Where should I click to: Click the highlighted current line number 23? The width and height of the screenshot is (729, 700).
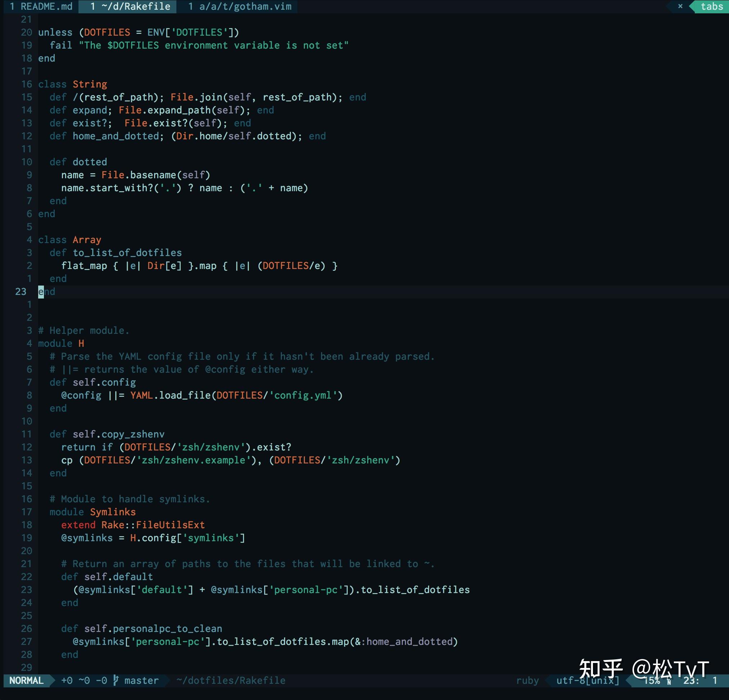pos(21,292)
